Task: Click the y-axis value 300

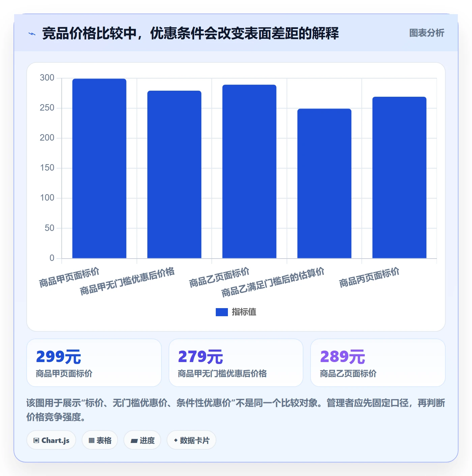Action: (x=47, y=78)
